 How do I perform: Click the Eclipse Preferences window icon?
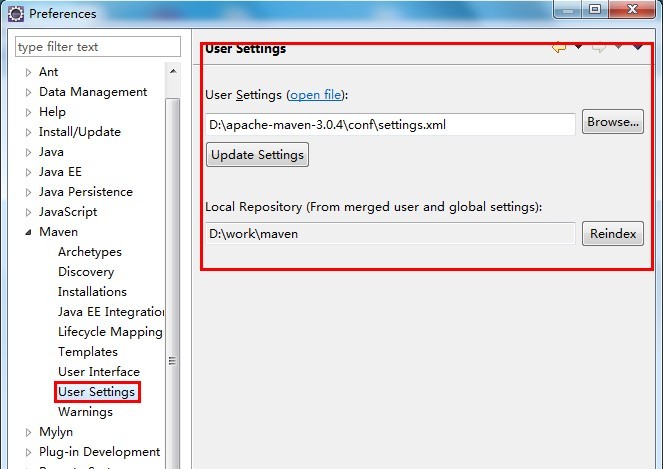16,14
